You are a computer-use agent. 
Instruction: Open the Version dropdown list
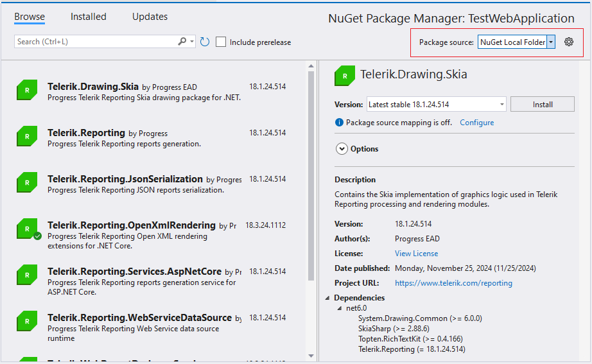pyautogui.click(x=501, y=105)
